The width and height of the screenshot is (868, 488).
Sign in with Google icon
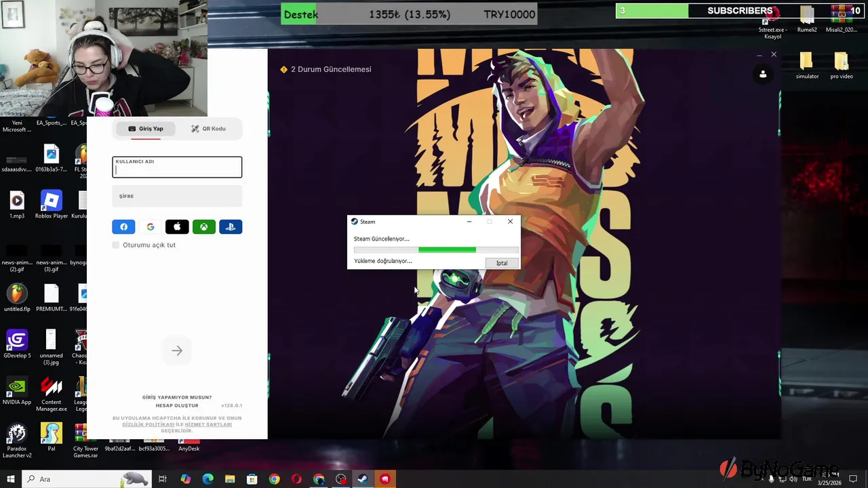pyautogui.click(x=151, y=227)
